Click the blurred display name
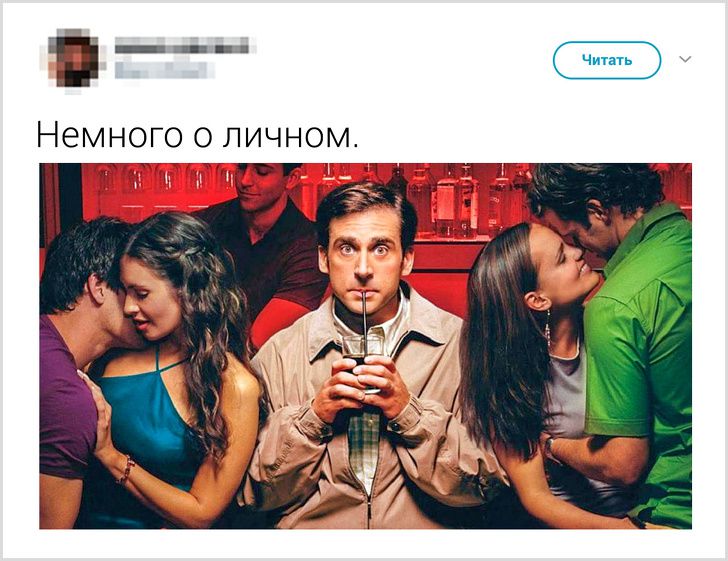Screen dimensions: 728x561 [184, 46]
